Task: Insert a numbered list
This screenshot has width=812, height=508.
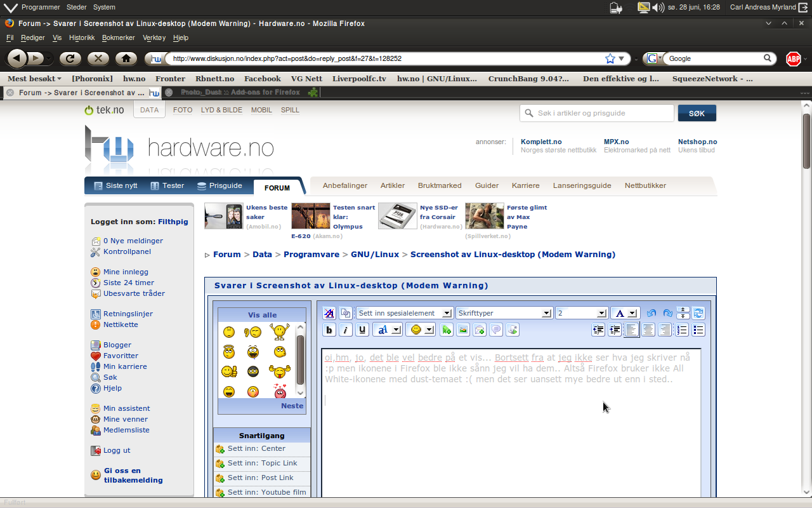Action: 682,330
